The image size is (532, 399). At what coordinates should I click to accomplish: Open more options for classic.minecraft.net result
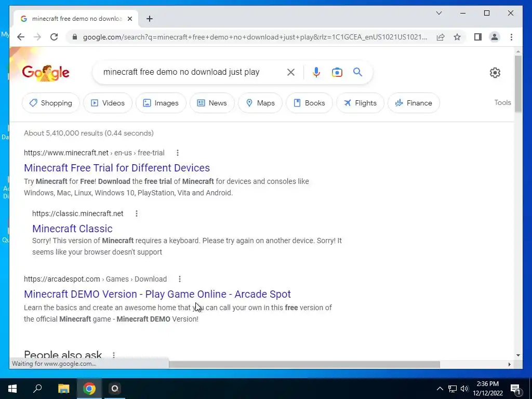tap(137, 214)
